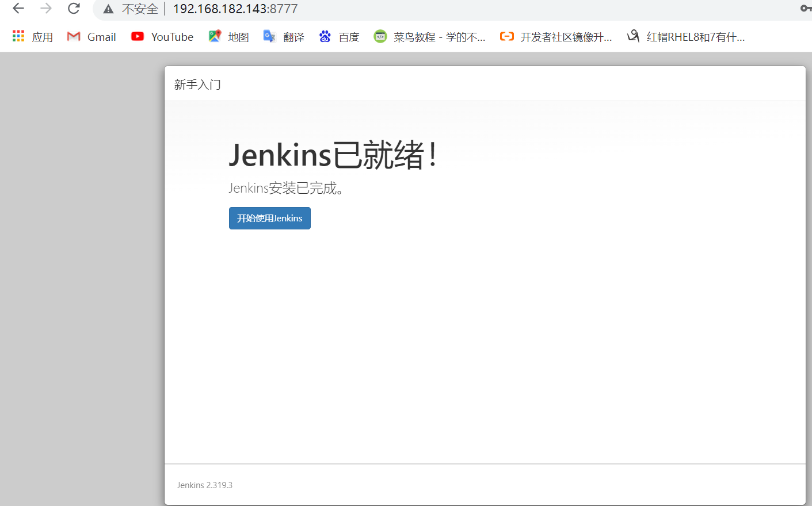
Task: Open the 菜鸟教程 bookmark
Action: 429,36
